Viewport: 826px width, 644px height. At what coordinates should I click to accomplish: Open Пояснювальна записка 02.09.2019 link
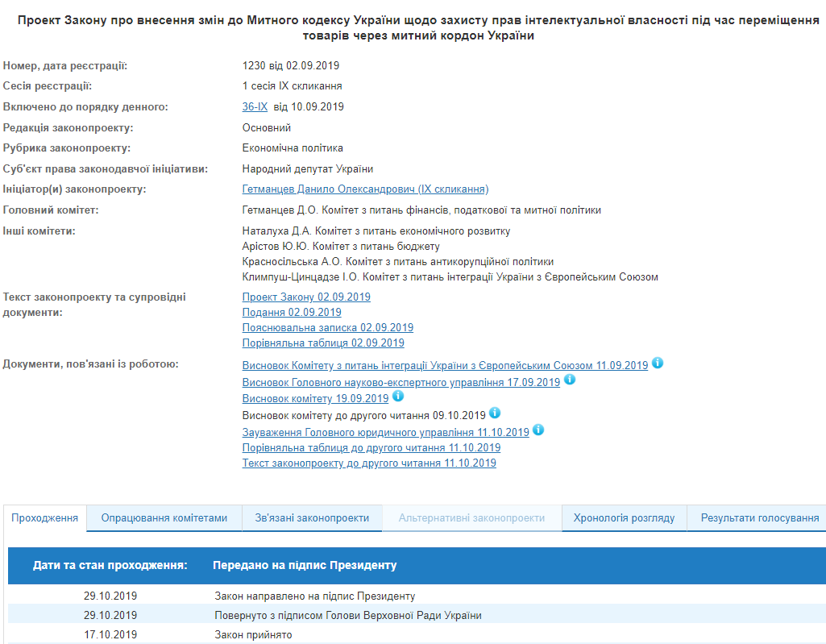(x=327, y=328)
